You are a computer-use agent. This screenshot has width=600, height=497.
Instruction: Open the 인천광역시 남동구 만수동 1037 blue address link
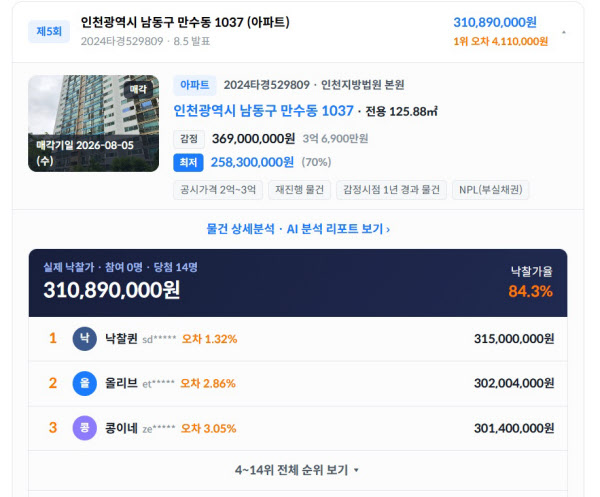[x=263, y=111]
